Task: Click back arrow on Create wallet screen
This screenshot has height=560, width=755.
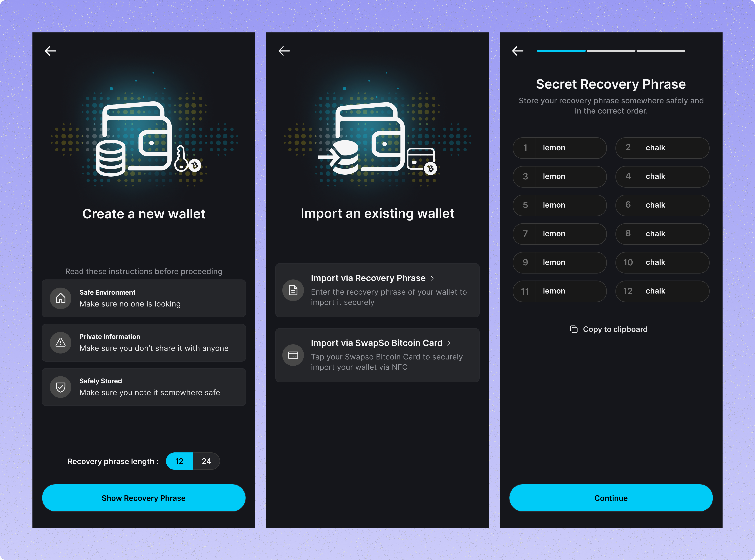Action: (50, 51)
